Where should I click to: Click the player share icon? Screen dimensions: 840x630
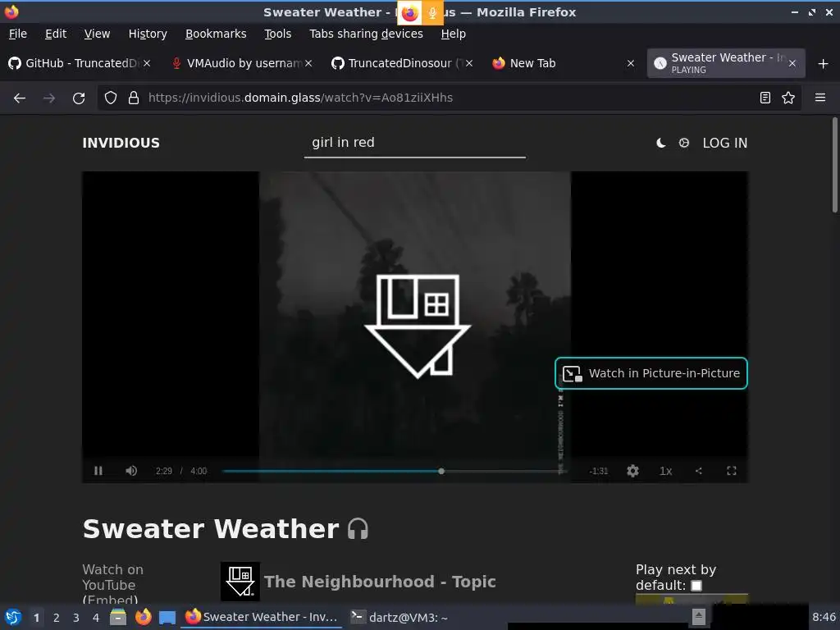(x=699, y=471)
